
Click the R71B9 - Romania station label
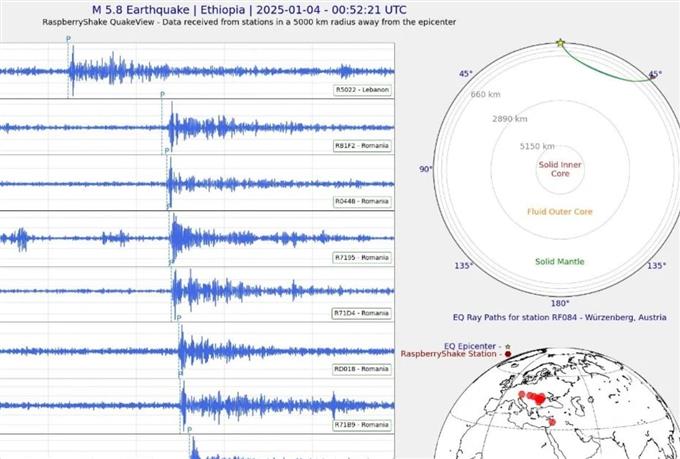[361, 424]
